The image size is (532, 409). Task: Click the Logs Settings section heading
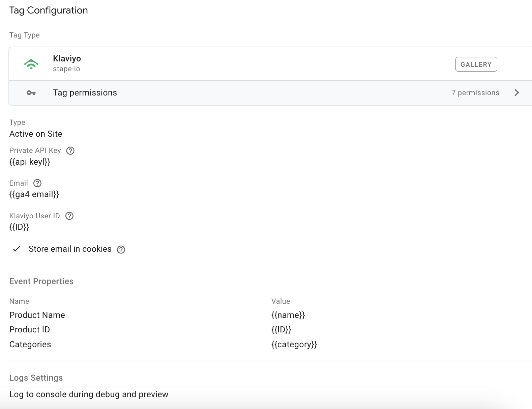point(36,378)
